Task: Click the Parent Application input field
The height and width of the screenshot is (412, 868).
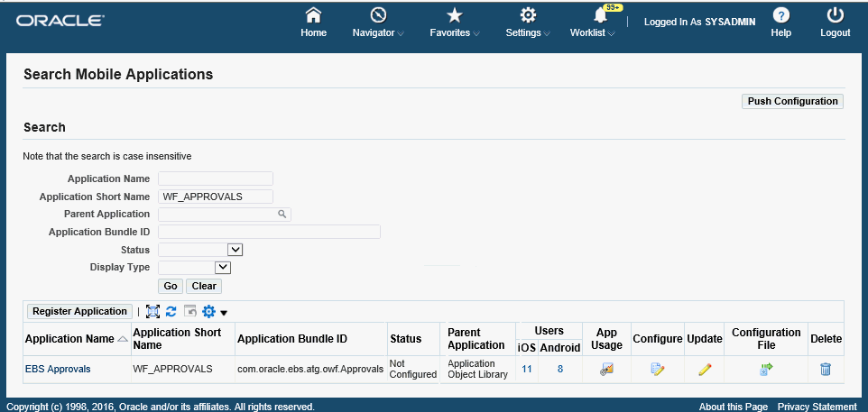Action: (217, 215)
